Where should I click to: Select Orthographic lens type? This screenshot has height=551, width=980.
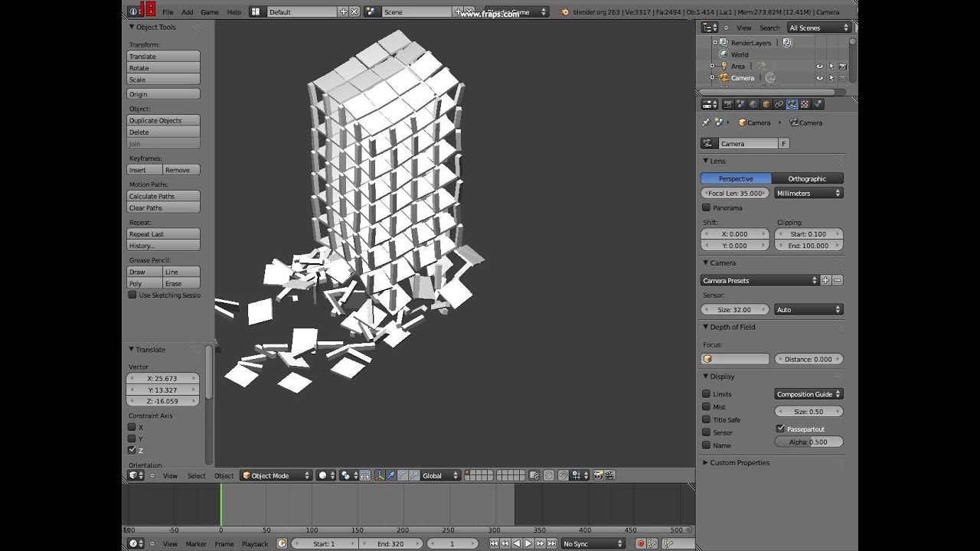(807, 178)
